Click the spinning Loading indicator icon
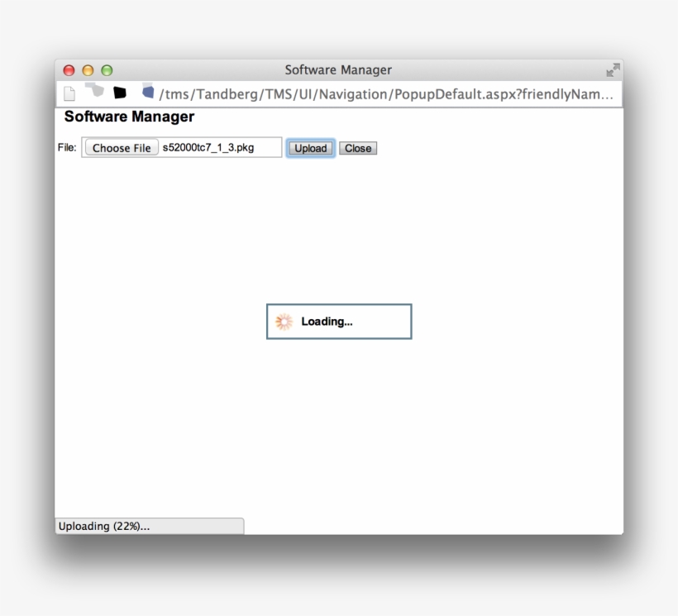Viewport: 678px width, 616px height. 284,321
